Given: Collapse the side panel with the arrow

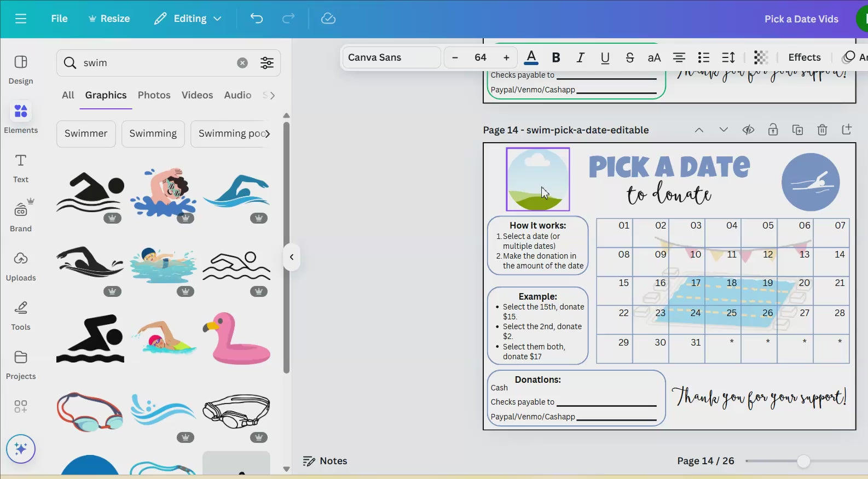Looking at the screenshot, I should [292, 257].
